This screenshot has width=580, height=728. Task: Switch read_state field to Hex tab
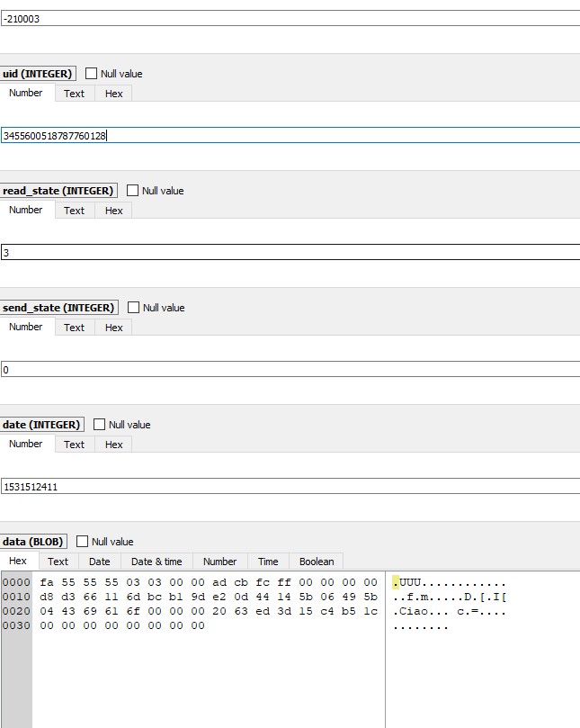113,211
